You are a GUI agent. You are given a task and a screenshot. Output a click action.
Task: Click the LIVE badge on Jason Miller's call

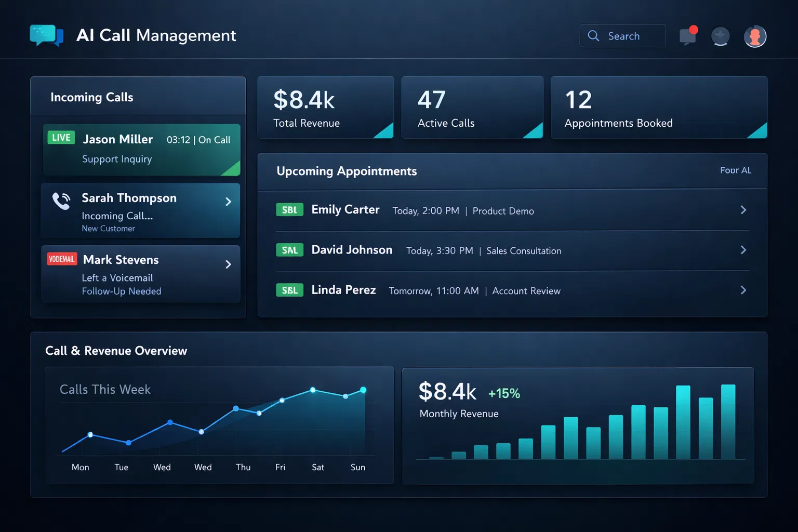pos(61,138)
